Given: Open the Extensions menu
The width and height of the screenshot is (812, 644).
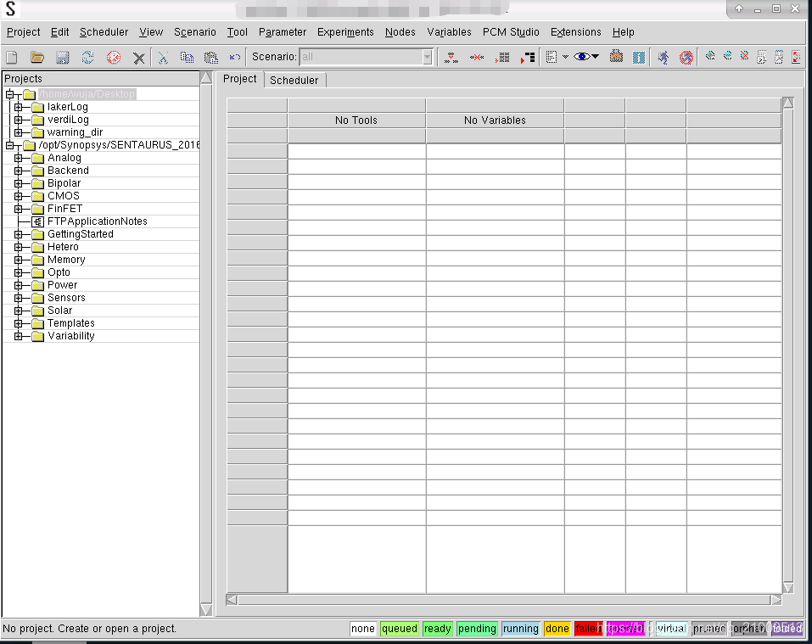Looking at the screenshot, I should (576, 32).
